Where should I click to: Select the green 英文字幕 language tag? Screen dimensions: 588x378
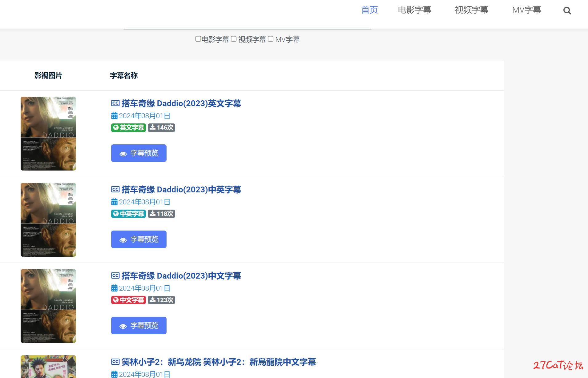point(128,127)
